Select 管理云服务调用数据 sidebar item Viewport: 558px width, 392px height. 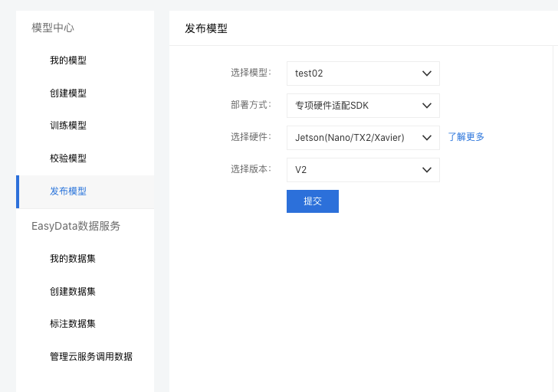(x=91, y=357)
